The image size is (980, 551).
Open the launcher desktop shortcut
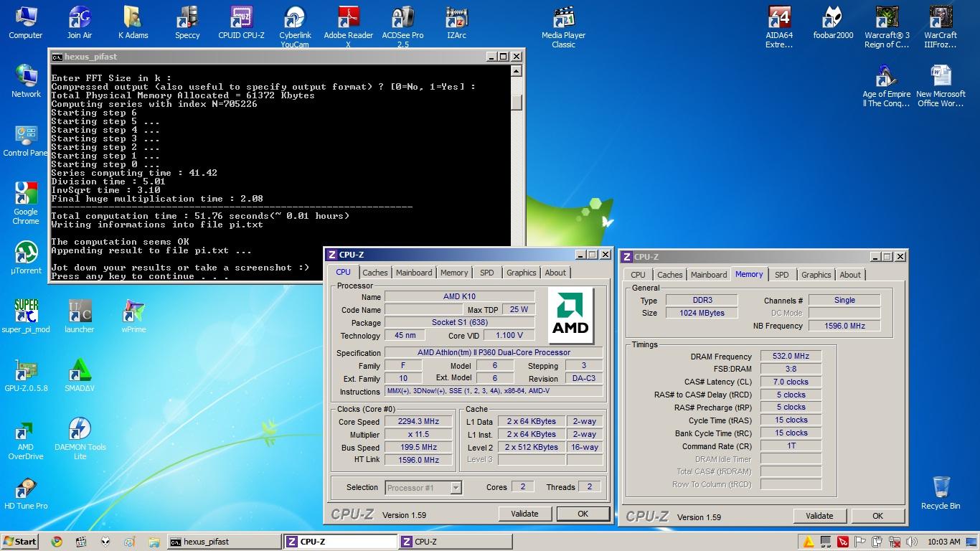80,317
